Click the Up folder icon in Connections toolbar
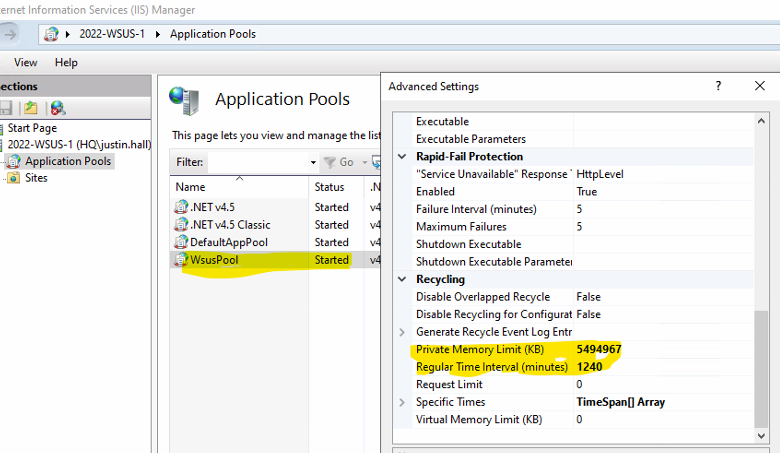780x453 pixels. click(31, 108)
